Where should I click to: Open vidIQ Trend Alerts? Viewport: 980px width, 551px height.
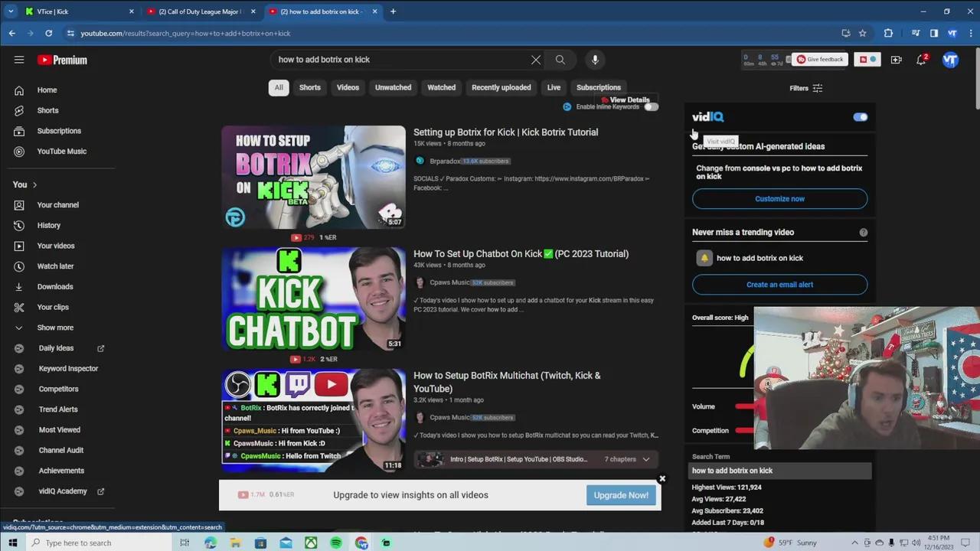point(57,409)
